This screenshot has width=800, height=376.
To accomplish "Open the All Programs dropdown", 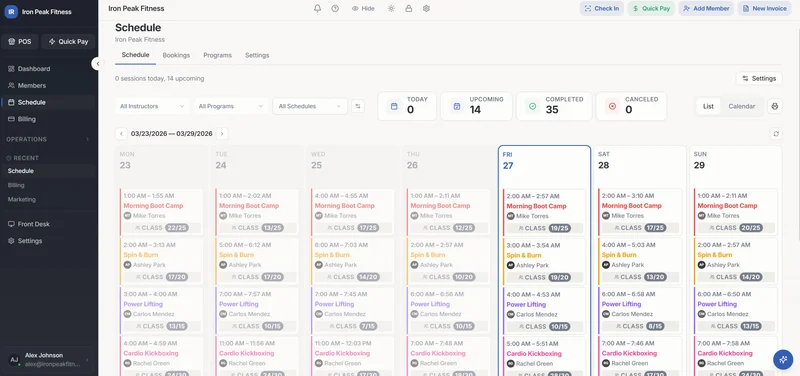I will point(231,106).
